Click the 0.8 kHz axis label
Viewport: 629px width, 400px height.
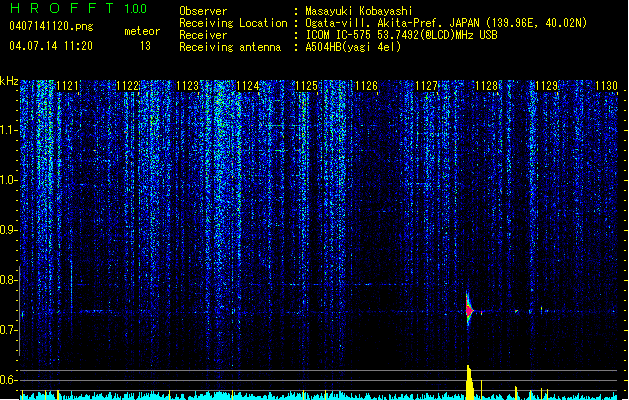8,280
